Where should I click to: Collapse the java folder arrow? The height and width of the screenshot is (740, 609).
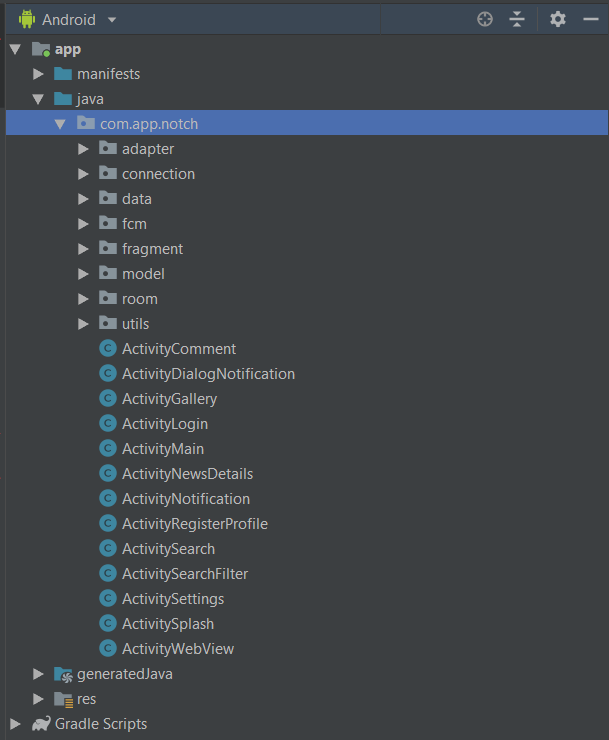point(38,99)
